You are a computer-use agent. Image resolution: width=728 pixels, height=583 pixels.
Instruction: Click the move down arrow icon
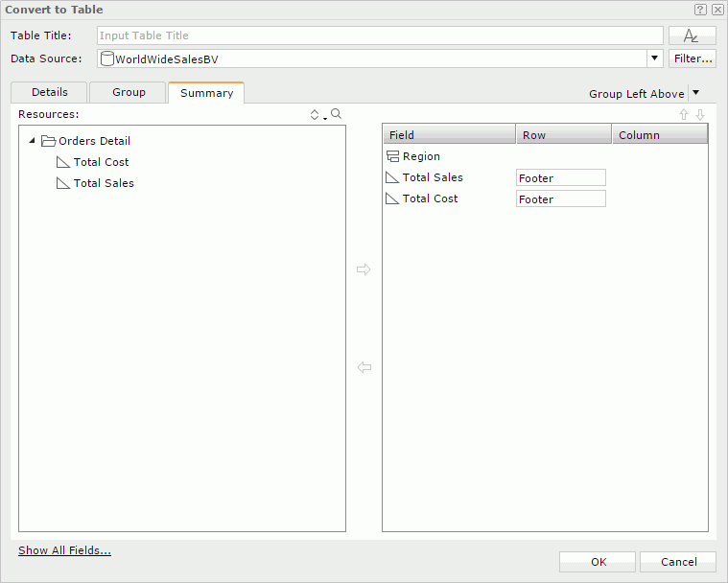point(700,115)
